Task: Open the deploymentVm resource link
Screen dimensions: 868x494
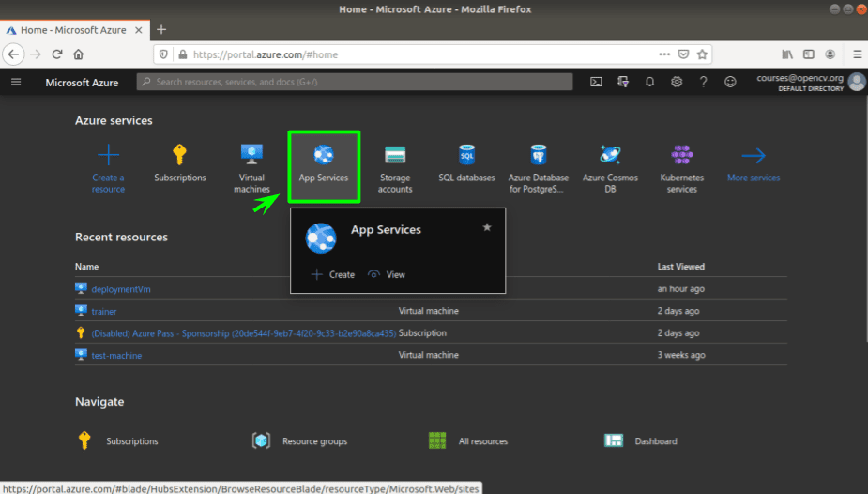Action: [x=121, y=289]
